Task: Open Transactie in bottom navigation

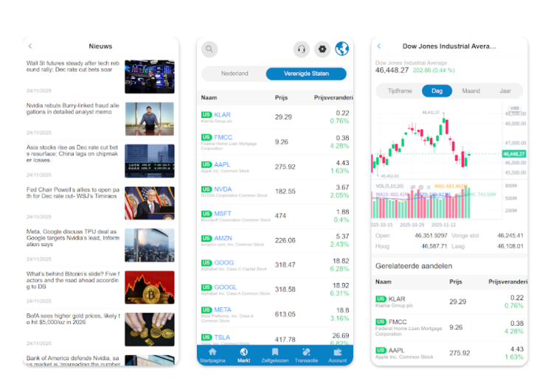Action: pyautogui.click(x=306, y=355)
